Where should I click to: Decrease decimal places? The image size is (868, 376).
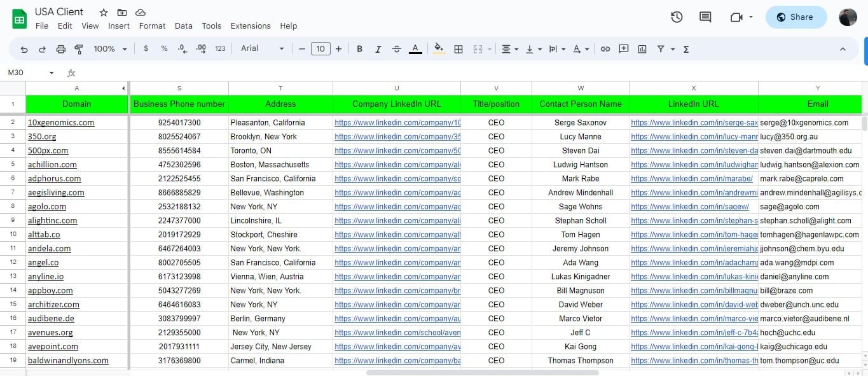click(x=183, y=48)
